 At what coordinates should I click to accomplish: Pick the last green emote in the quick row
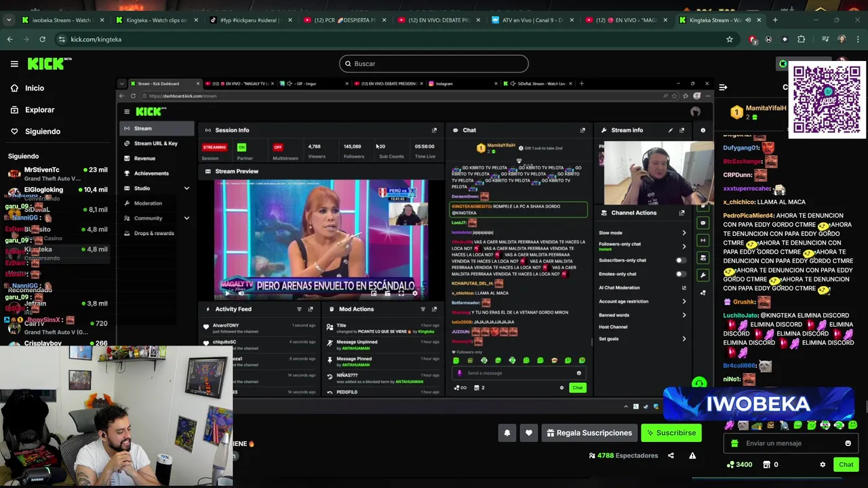tap(852, 426)
